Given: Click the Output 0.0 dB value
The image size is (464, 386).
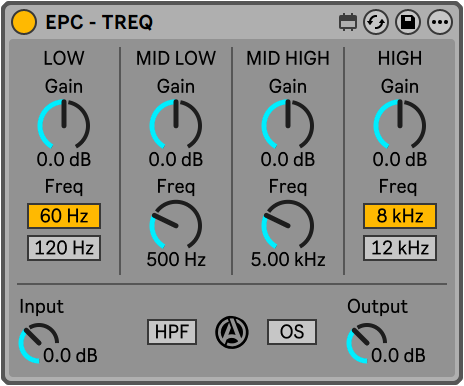Looking at the screenshot, I should (x=398, y=355).
